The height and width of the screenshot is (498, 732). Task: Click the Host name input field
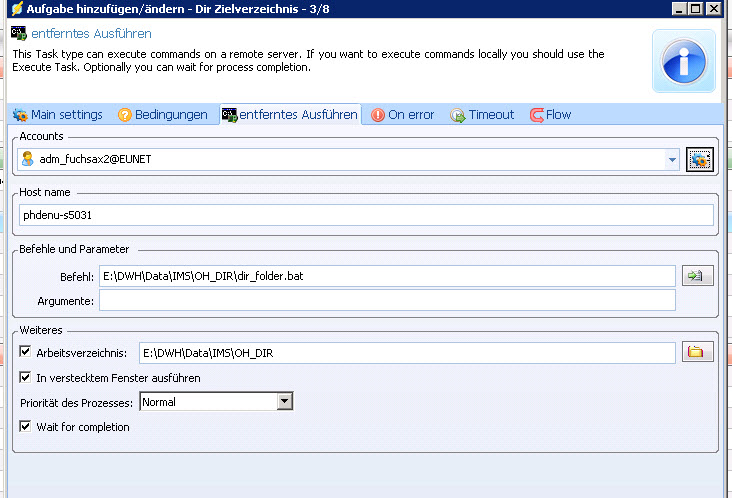pyautogui.click(x=365, y=215)
